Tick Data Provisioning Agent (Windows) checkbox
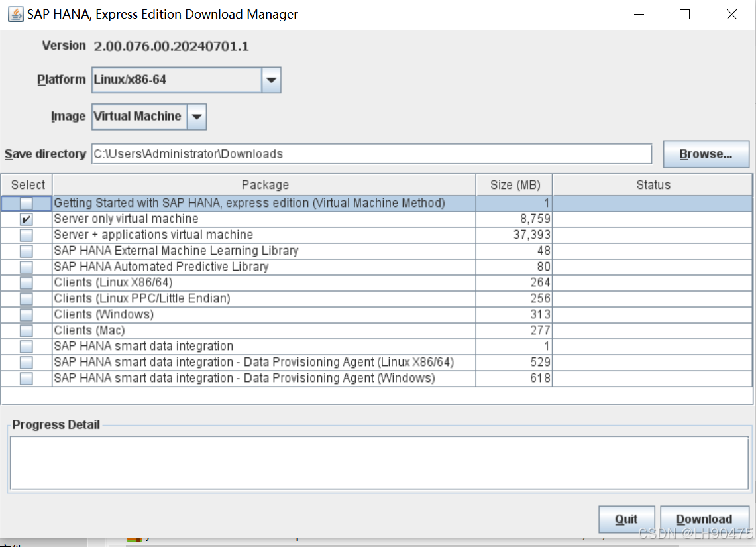The height and width of the screenshot is (547, 756). click(26, 379)
